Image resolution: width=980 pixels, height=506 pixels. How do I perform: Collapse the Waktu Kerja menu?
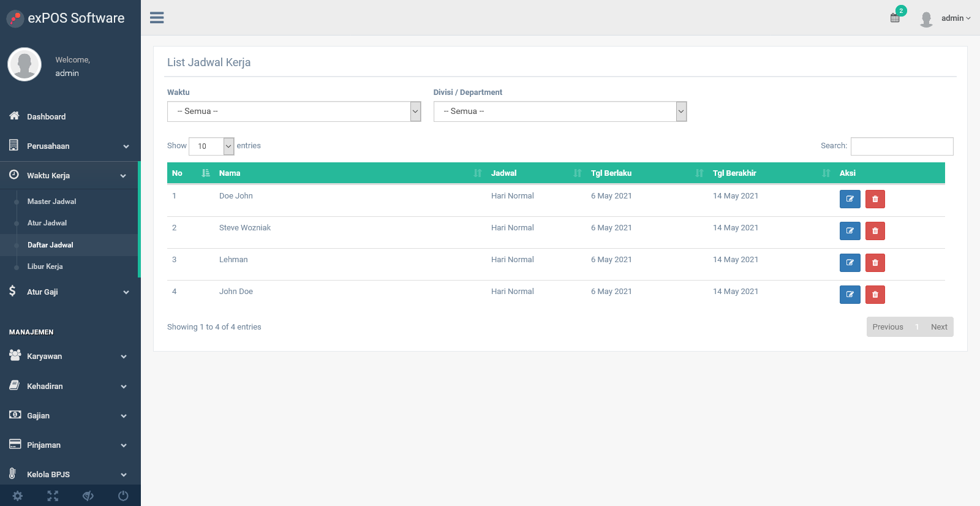[x=69, y=176]
